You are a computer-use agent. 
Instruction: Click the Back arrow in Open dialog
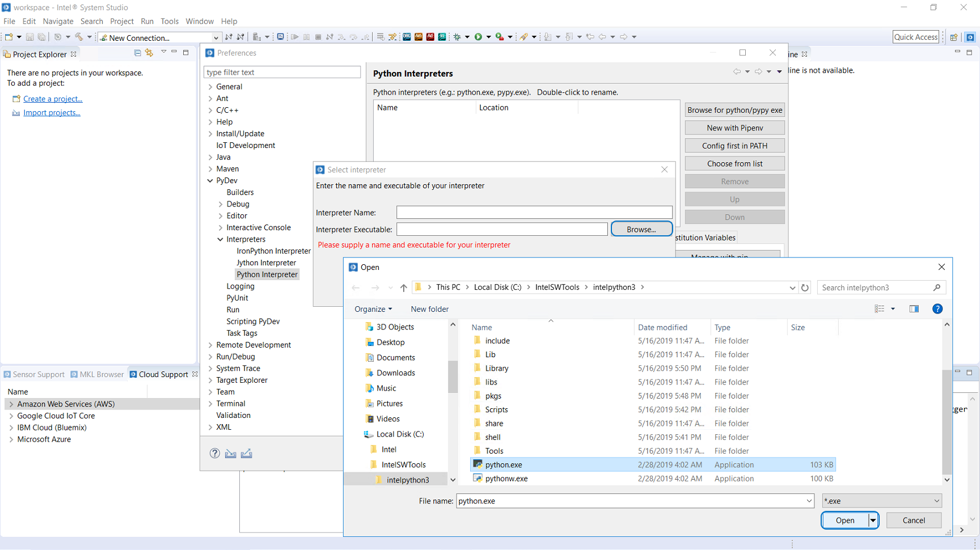coord(356,287)
